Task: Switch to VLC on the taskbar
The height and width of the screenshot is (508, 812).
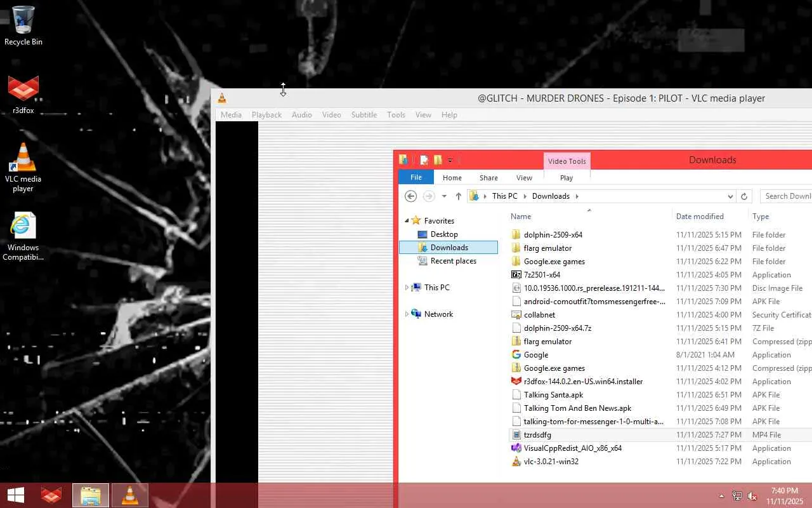Action: click(130, 495)
